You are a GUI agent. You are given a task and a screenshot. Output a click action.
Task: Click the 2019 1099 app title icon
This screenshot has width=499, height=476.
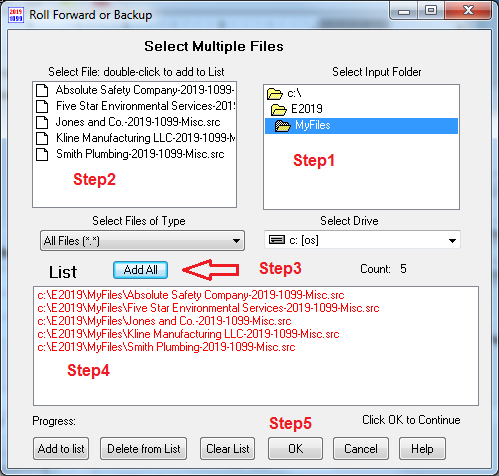(16, 15)
